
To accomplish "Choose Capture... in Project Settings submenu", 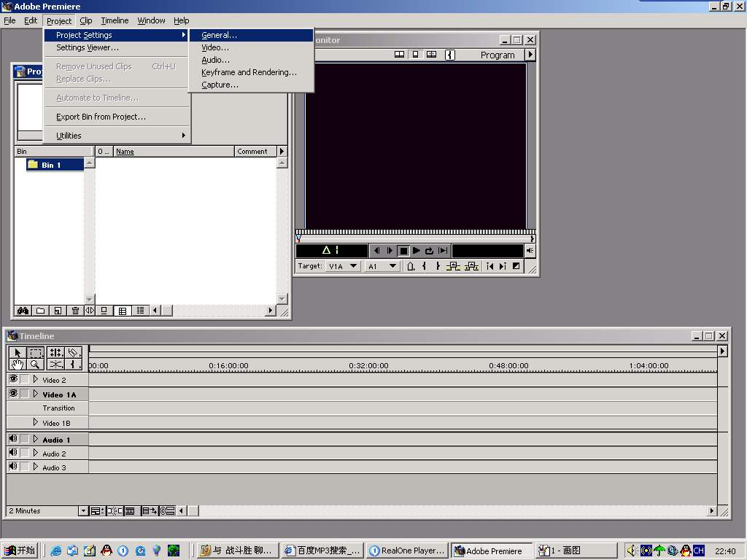I will tap(251, 85).
